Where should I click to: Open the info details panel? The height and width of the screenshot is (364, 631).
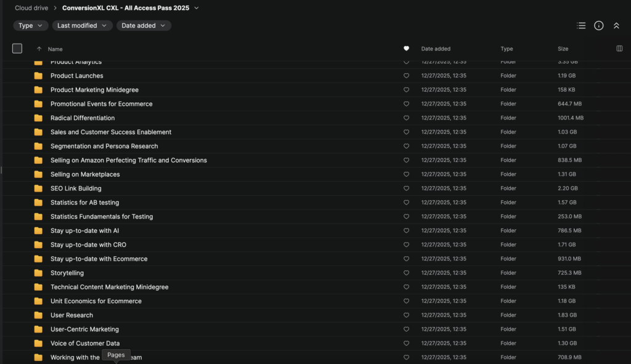pos(598,26)
